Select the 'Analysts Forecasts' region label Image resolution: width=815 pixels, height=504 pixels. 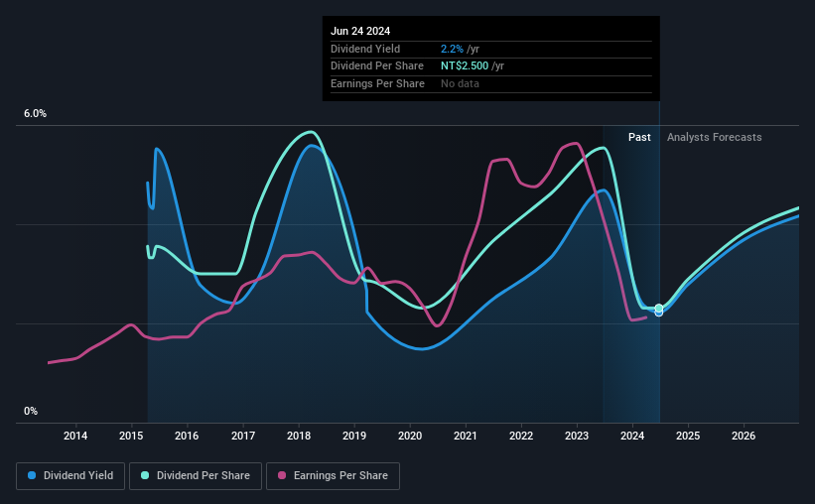pyautogui.click(x=714, y=137)
